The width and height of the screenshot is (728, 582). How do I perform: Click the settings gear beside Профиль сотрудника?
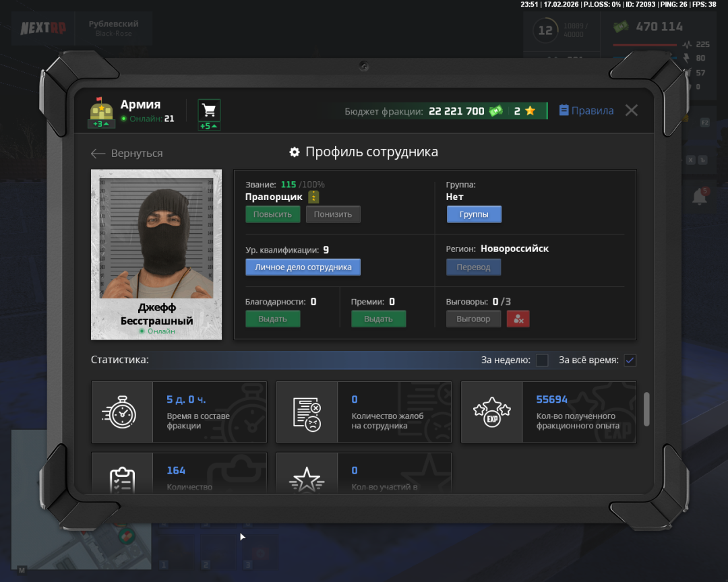[x=295, y=152]
